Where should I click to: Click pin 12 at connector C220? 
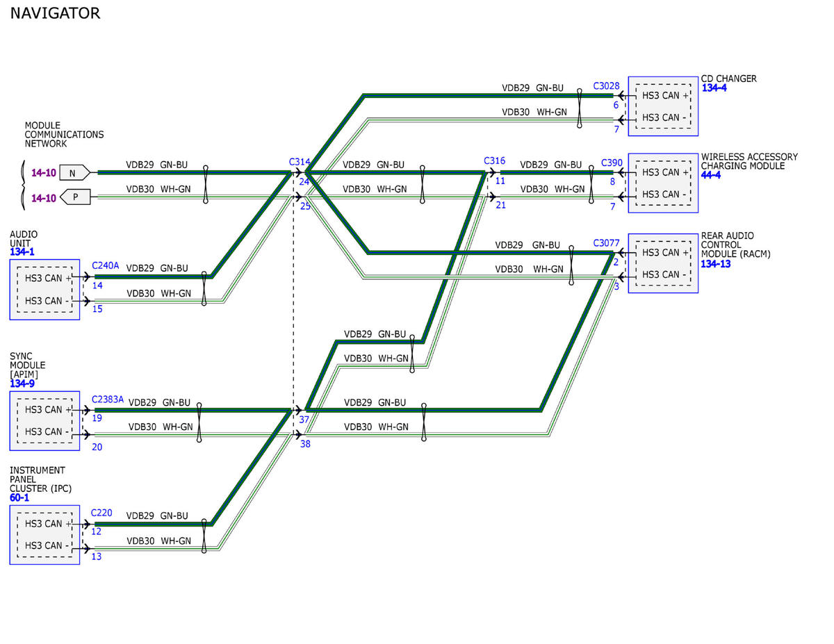(97, 531)
